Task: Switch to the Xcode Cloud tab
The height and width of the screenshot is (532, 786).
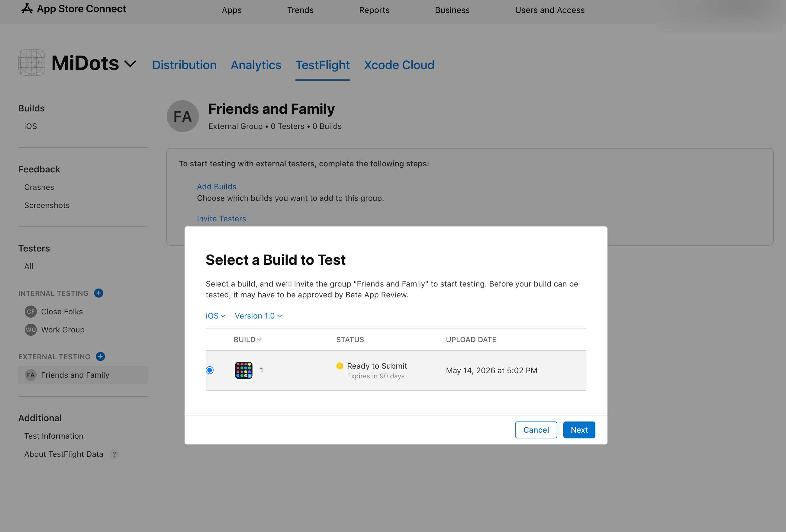Action: (x=399, y=65)
